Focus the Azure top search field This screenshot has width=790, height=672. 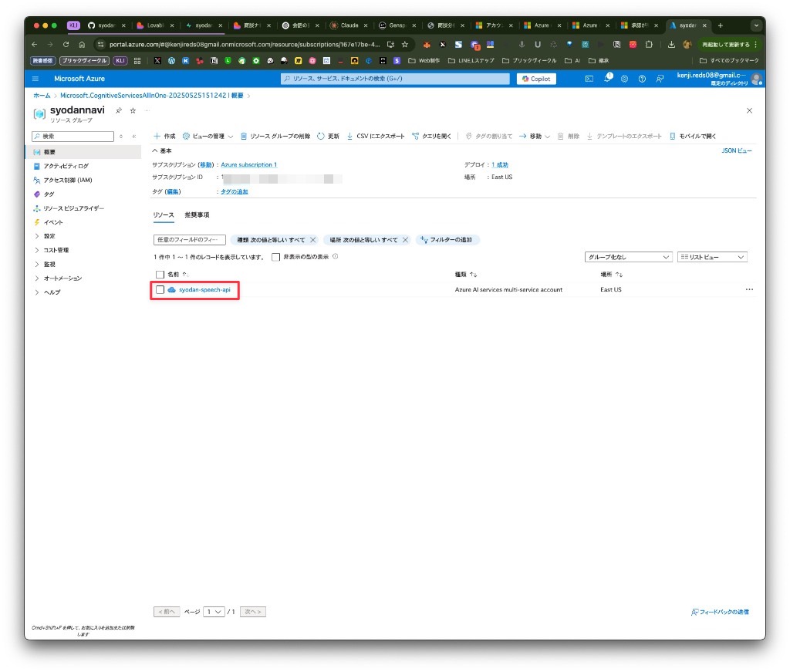pos(395,79)
